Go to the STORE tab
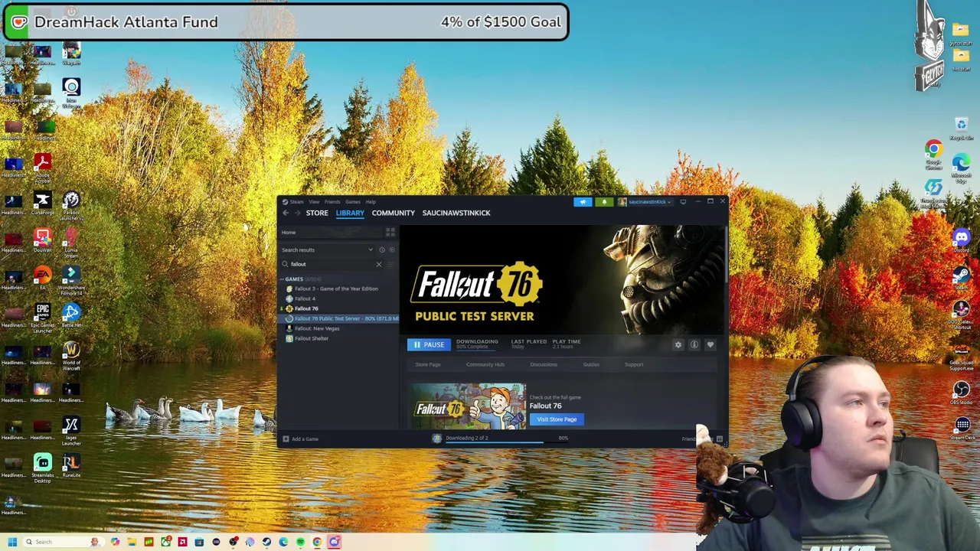 point(317,214)
